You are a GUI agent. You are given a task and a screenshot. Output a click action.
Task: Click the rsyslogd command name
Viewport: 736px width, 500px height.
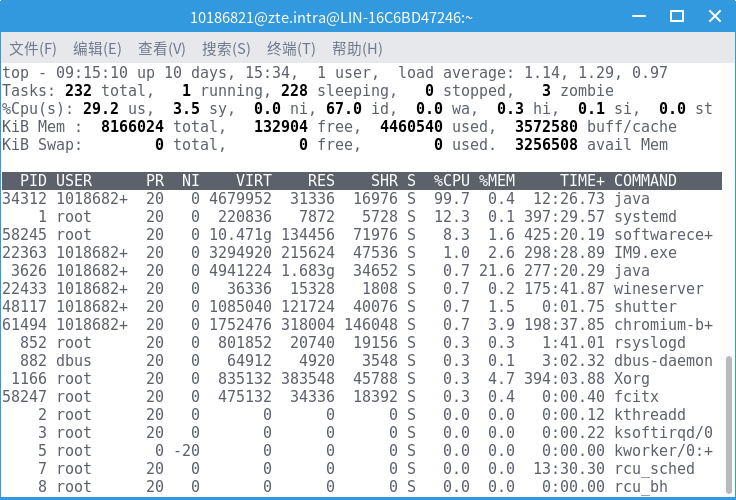[x=650, y=343]
